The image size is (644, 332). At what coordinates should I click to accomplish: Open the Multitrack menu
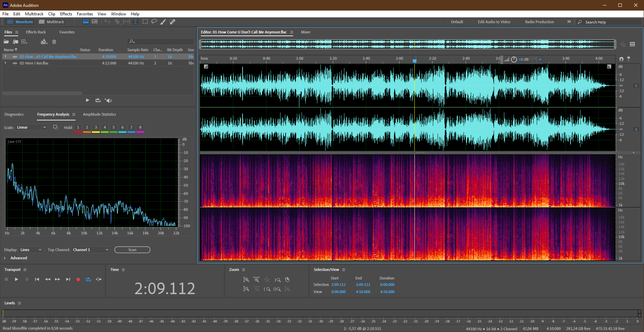[x=34, y=14]
